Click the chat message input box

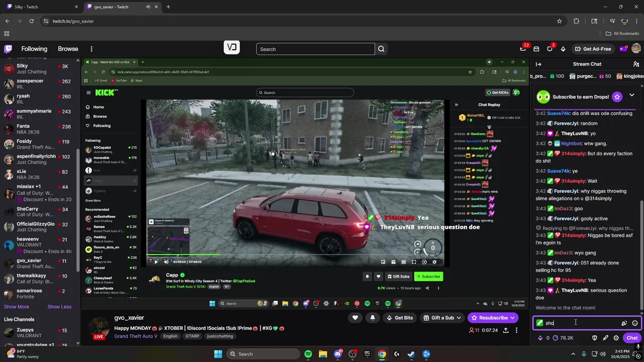(586, 323)
